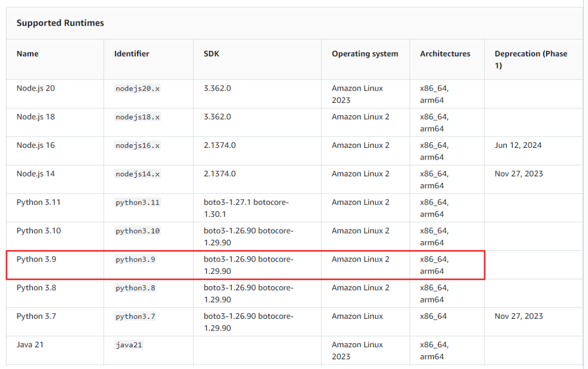Click the "SDK" column header
The width and height of the screenshot is (588, 369).
coord(211,54)
